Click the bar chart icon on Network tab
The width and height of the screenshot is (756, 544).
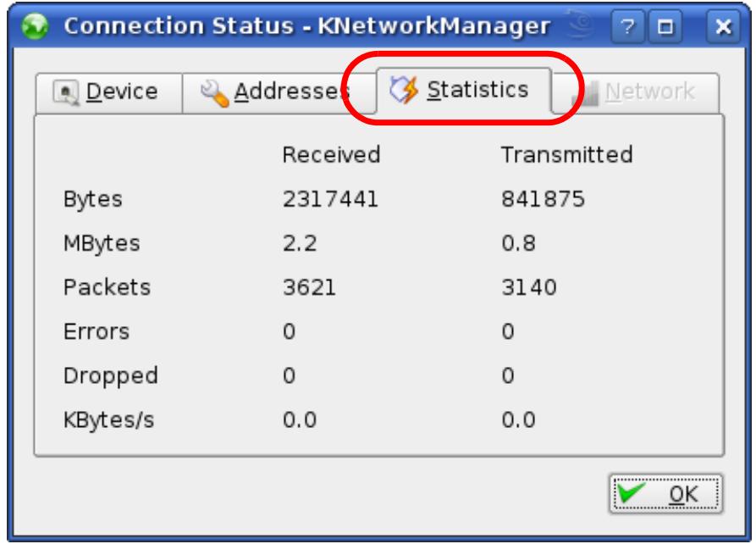coord(585,92)
